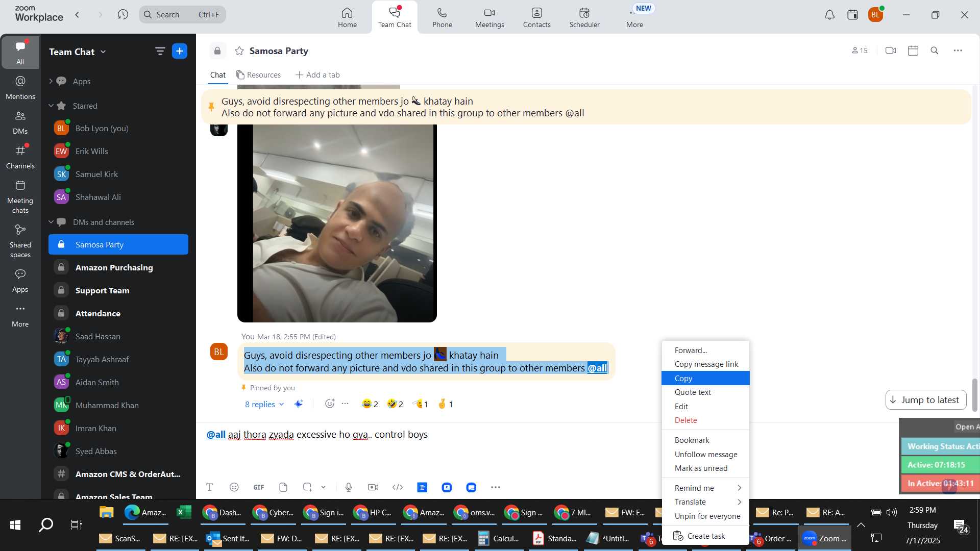
Task: Open Excel from the taskbar
Action: (184, 512)
